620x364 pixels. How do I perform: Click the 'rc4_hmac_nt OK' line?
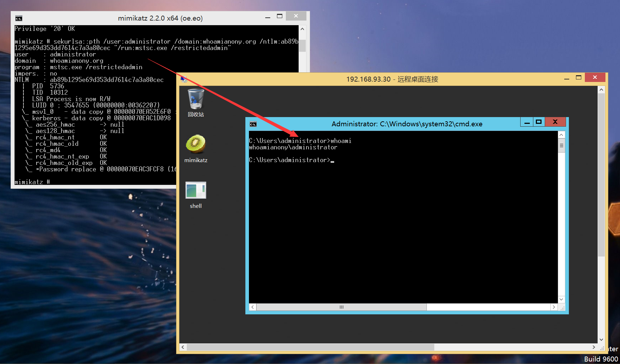(x=66, y=137)
